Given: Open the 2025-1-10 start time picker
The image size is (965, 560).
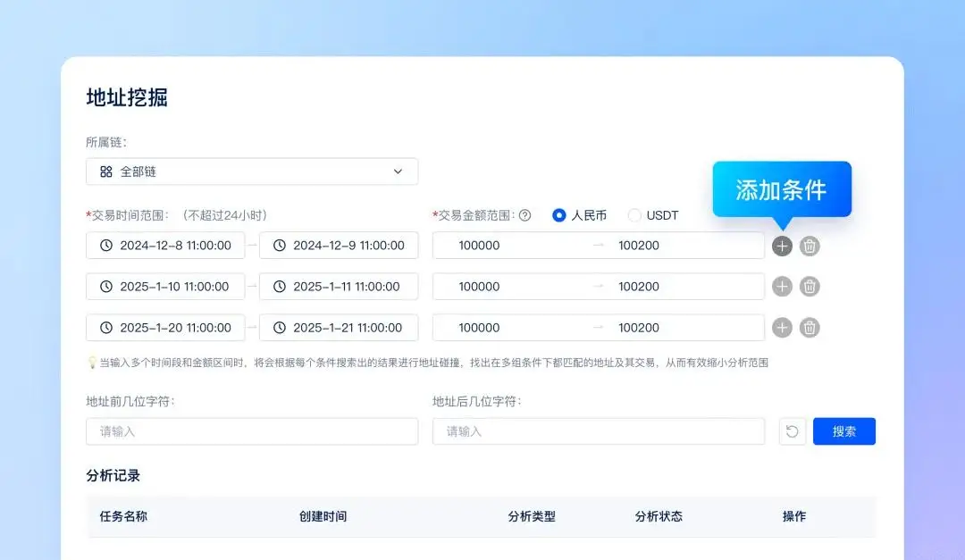Looking at the screenshot, I should tap(165, 286).
